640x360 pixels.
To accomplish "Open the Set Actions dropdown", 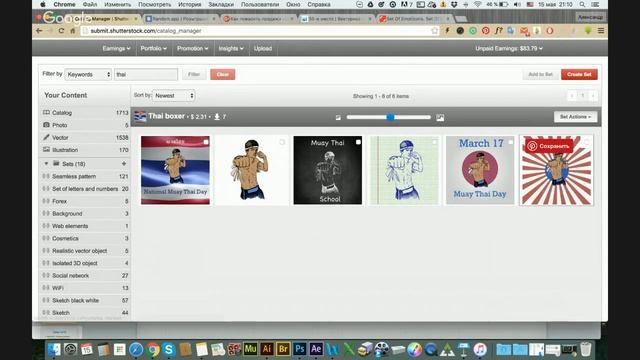I will pos(575,117).
